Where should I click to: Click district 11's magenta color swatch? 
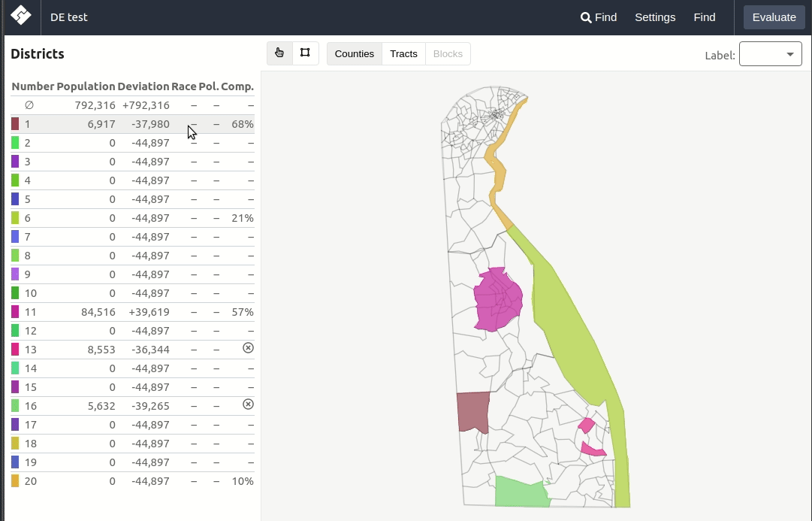point(14,311)
